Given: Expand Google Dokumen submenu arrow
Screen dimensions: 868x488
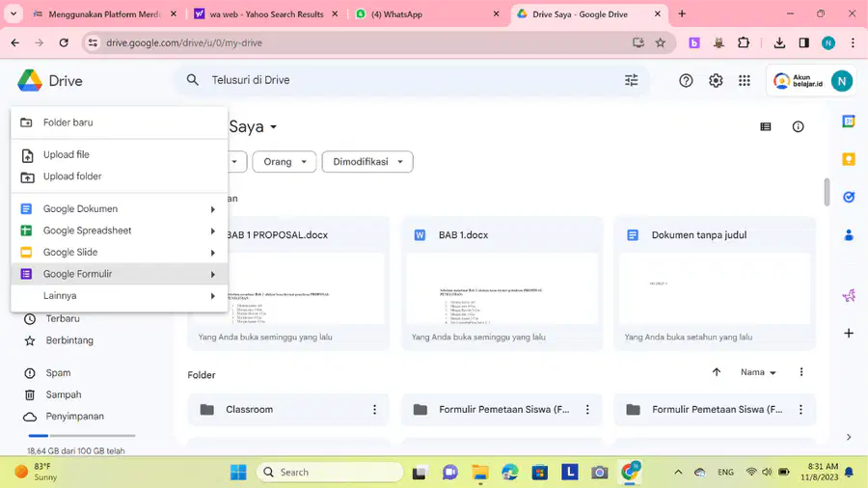Looking at the screenshot, I should (212, 209).
